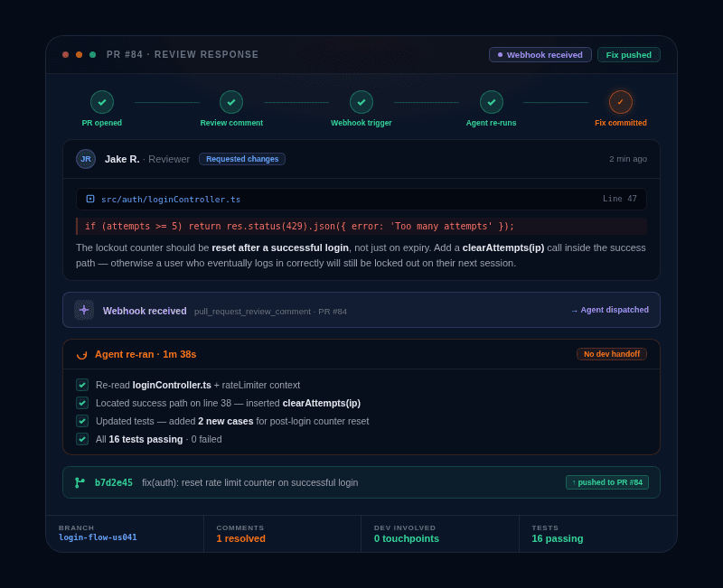Click the sparkle icon on Webhook received row

coord(84,310)
